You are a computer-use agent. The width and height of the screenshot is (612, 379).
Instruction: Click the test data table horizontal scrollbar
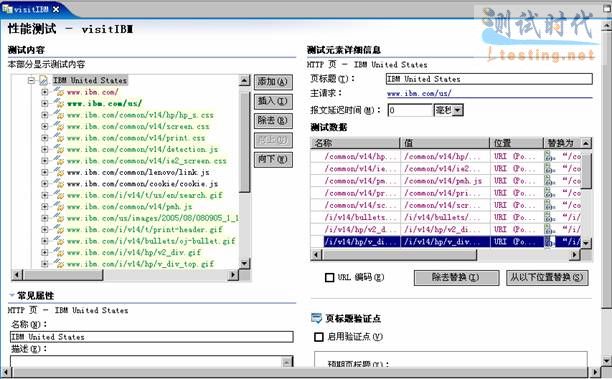coord(399,255)
